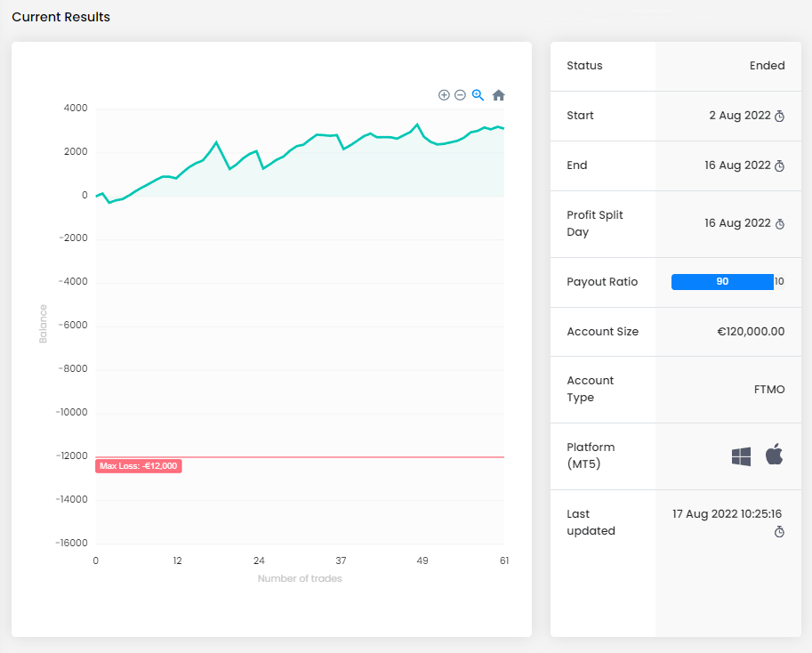Click the clock icon under Last updated time
Viewport: 812px width, 653px height.
coord(779,532)
